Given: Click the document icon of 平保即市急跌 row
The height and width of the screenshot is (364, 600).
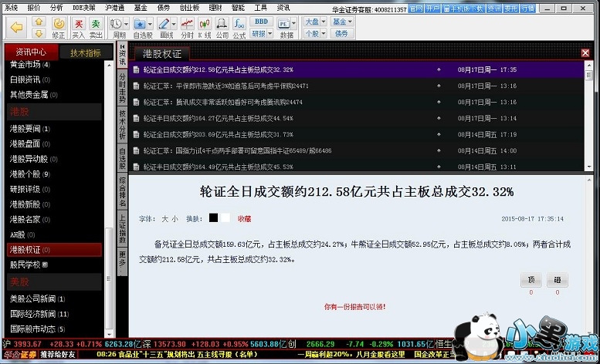Looking at the screenshot, I should tap(136, 86).
